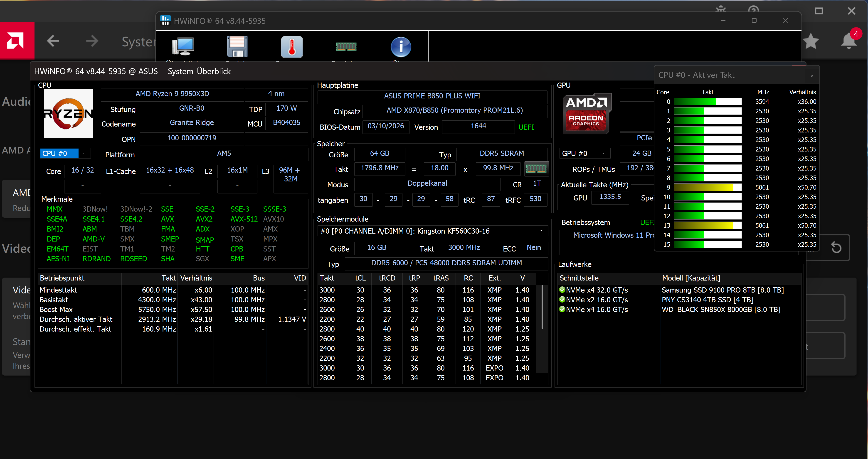The width and height of the screenshot is (868, 459).
Task: Select the Durchsch. effekt. Takt row
Action: tap(173, 329)
